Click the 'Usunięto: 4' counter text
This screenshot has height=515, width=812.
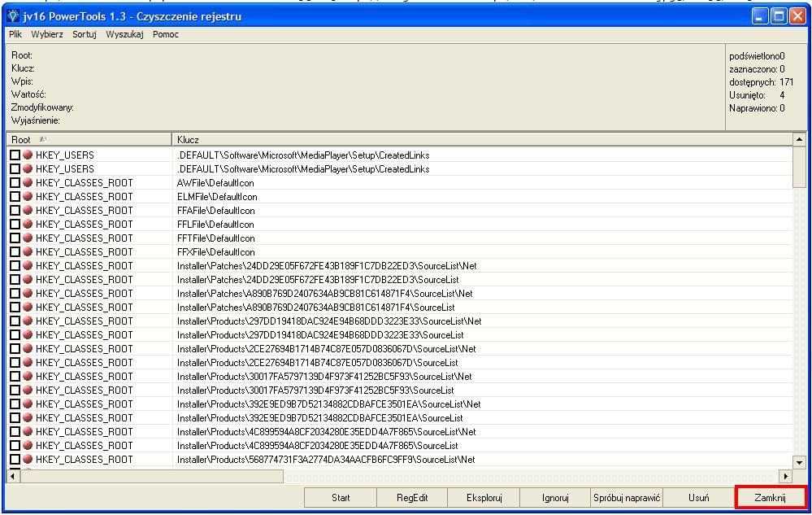click(x=757, y=95)
